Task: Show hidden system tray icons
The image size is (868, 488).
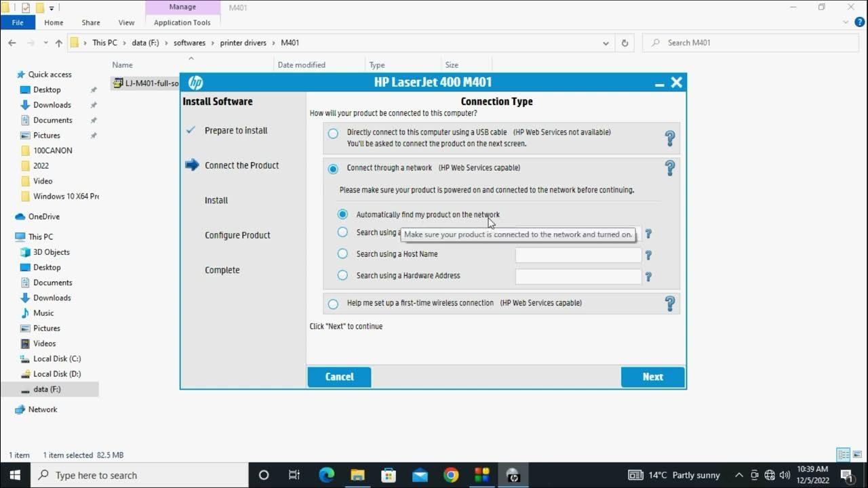Action: pyautogui.click(x=739, y=475)
